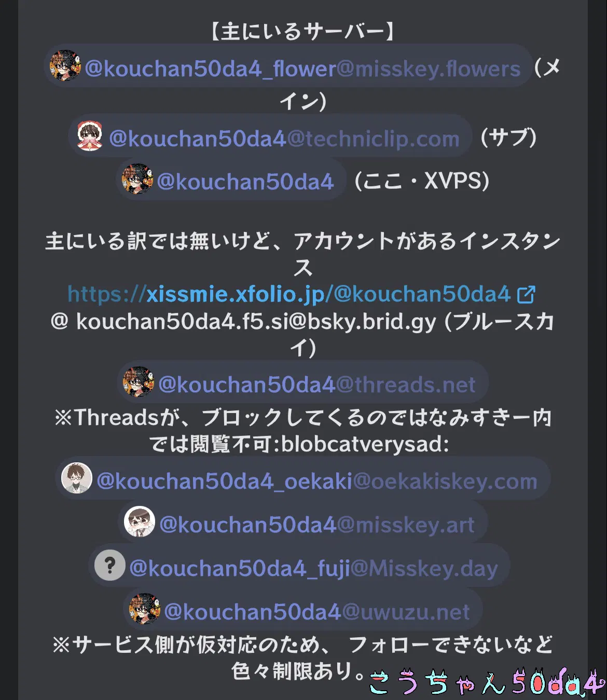Click avatar next to @kouchan50da4@techniclip.com

90,135
